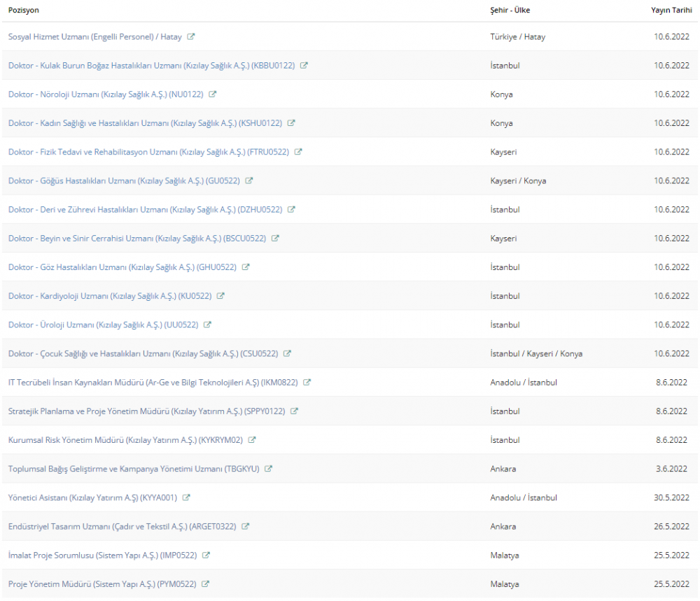Select Anadolu / İstanbul in Yönetici Asistanı row
The width and height of the screenshot is (700, 601).
523,497
